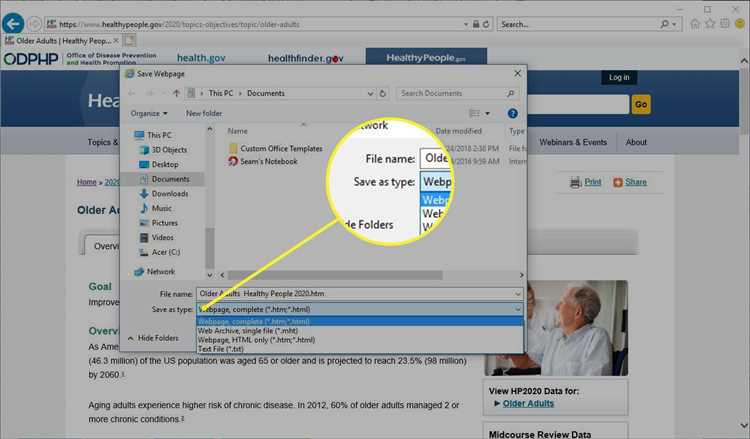Click the new tab button
Image resolution: width=750 pixels, height=439 pixels.
point(130,41)
